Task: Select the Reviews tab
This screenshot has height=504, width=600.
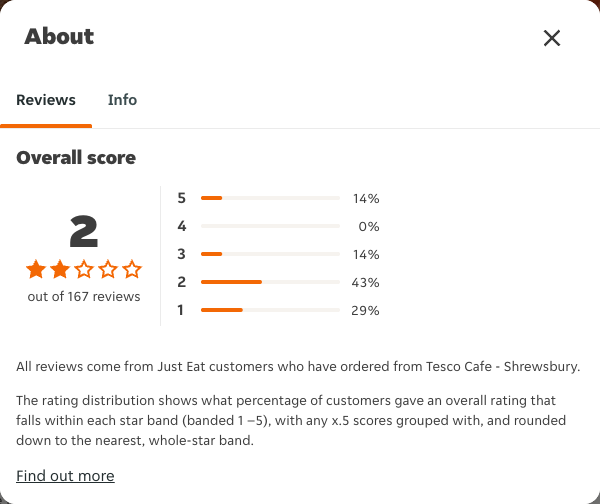Action: click(x=46, y=100)
